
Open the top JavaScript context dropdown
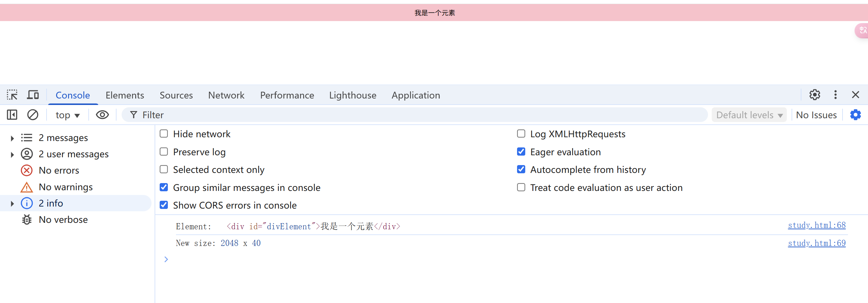tap(68, 115)
